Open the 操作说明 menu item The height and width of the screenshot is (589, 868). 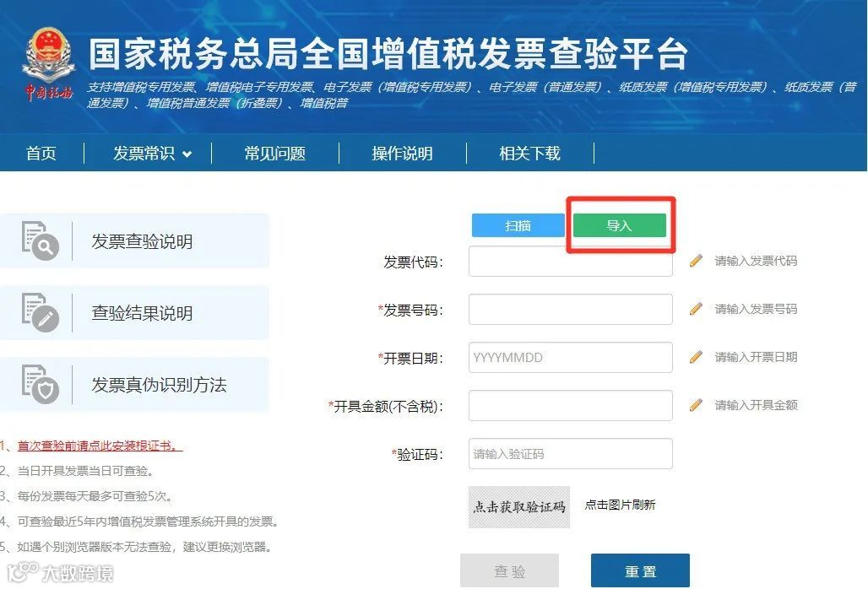pos(403,154)
